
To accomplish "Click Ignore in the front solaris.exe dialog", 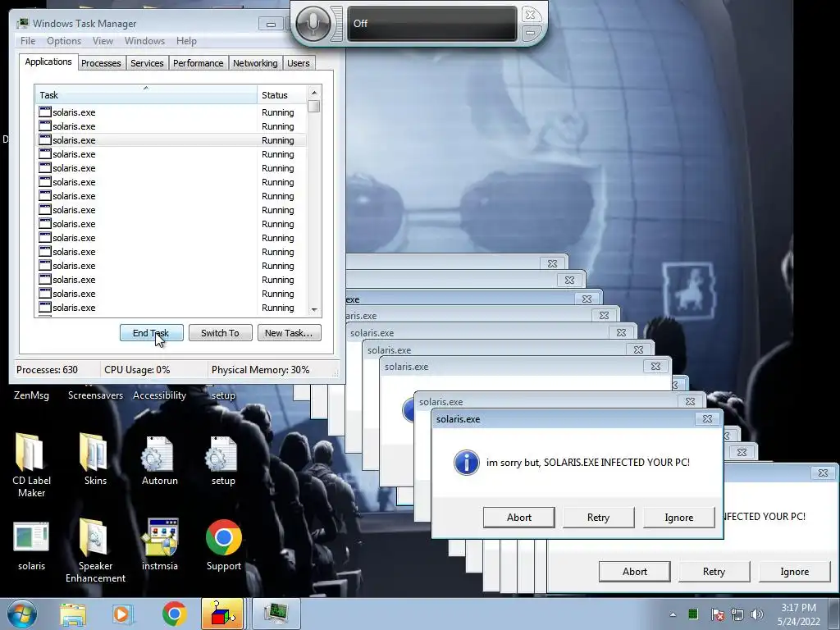I will [x=678, y=518].
